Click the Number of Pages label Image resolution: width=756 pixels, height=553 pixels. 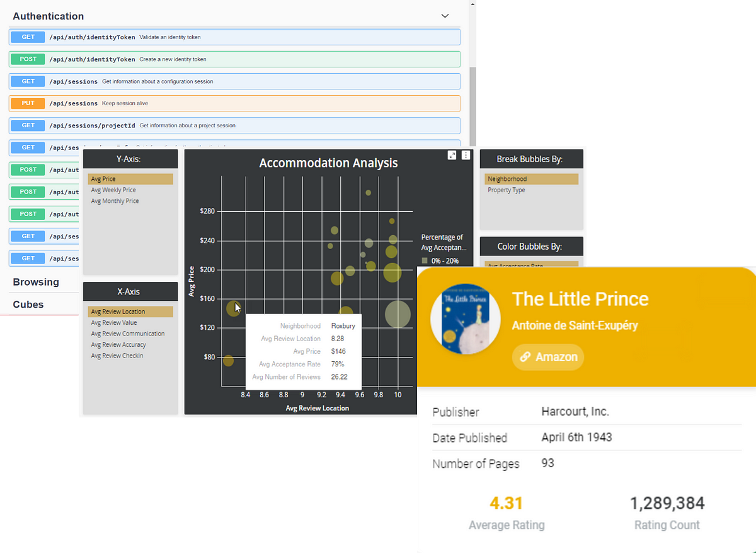click(x=476, y=463)
